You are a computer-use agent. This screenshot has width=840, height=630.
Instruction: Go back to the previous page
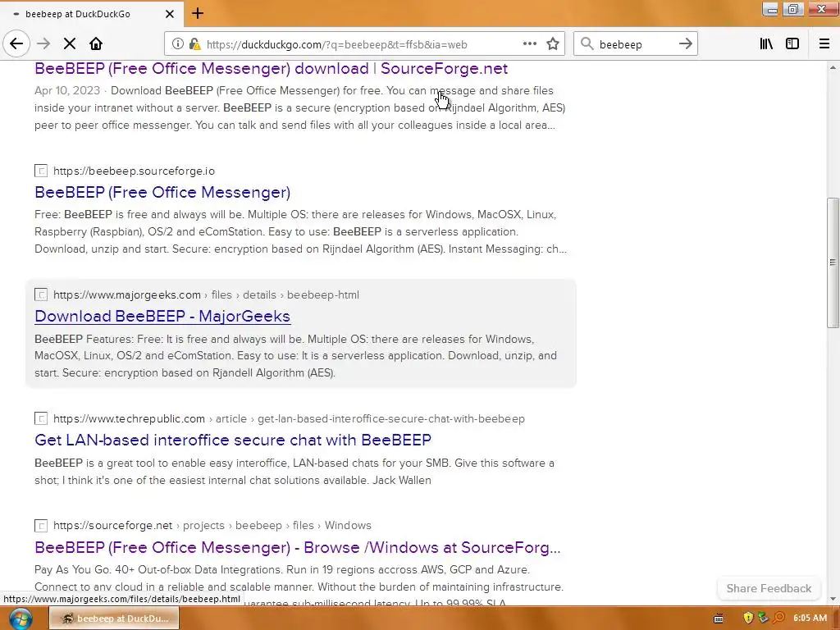[x=16, y=44]
